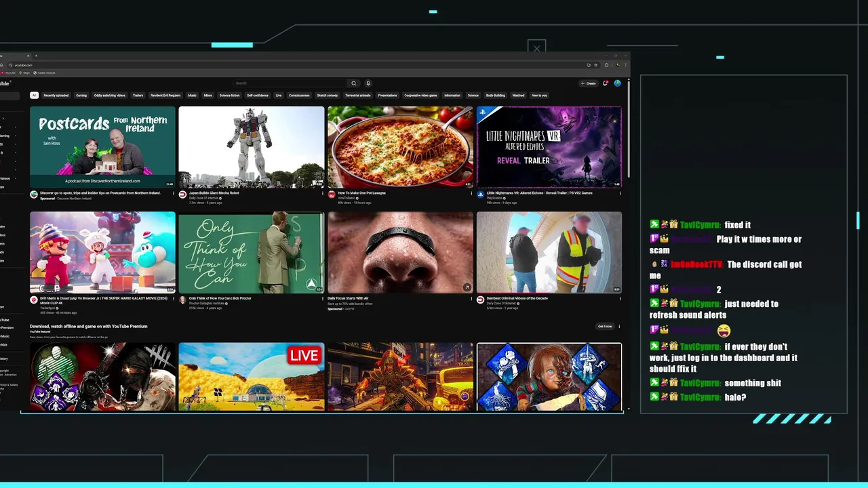
Task: Open three-dot menu for How To Make One Pot Lasagna
Action: pos(471,193)
